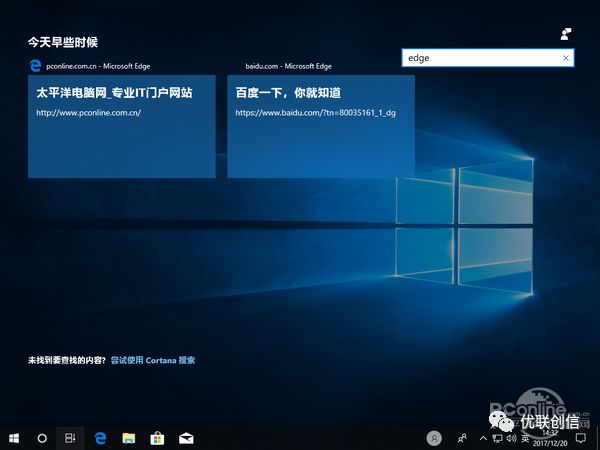The image size is (600, 450).
Task: Open Mail app from taskbar
Action: pos(186,438)
